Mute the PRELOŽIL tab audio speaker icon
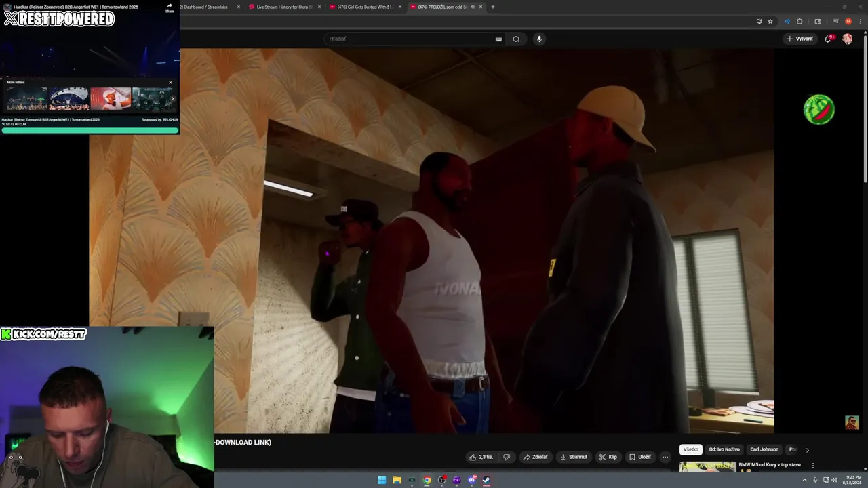Image resolution: width=868 pixels, height=488 pixels. (x=472, y=7)
